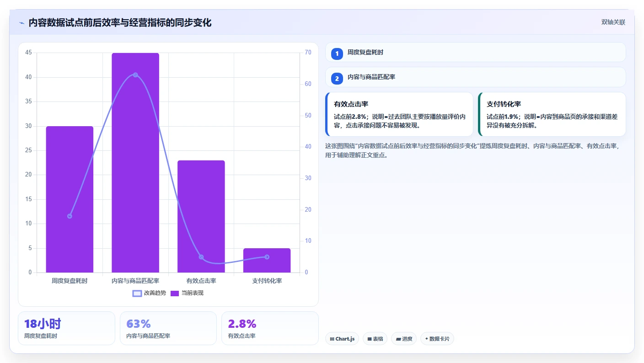Open the 有效点击率 description card
This screenshot has width=644, height=363.
(x=399, y=114)
